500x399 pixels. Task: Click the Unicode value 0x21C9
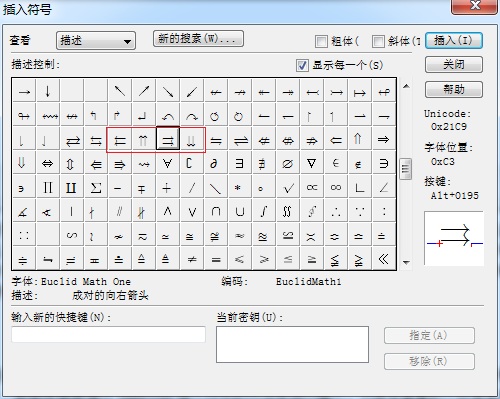tap(449, 127)
